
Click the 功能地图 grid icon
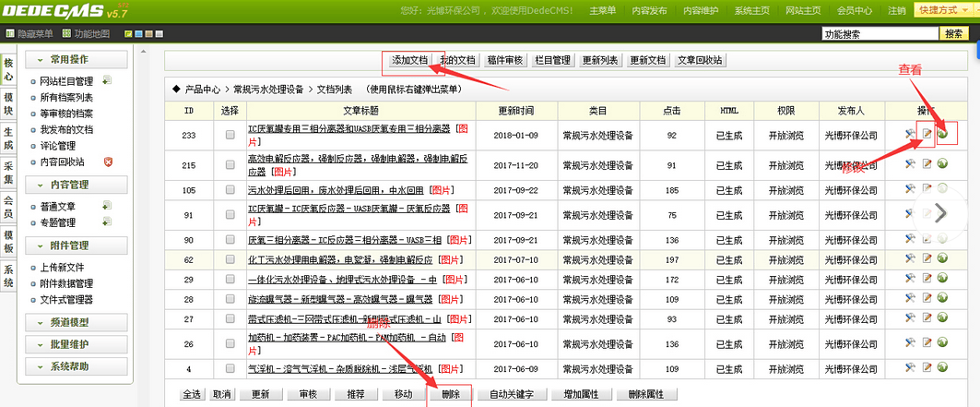click(66, 34)
